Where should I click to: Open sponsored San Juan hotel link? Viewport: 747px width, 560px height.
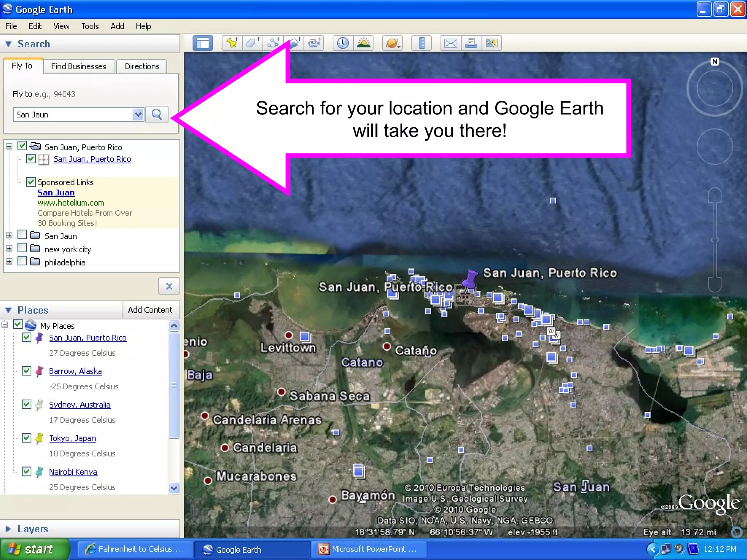tap(56, 193)
